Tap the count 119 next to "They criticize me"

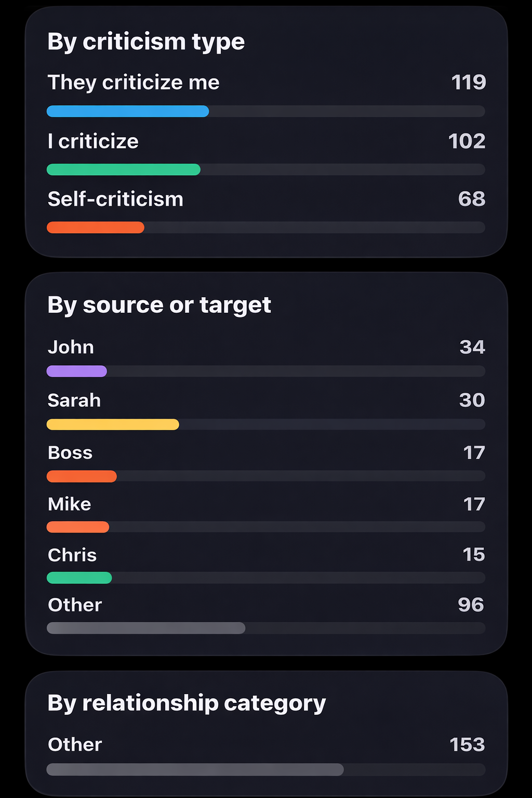coord(467,82)
